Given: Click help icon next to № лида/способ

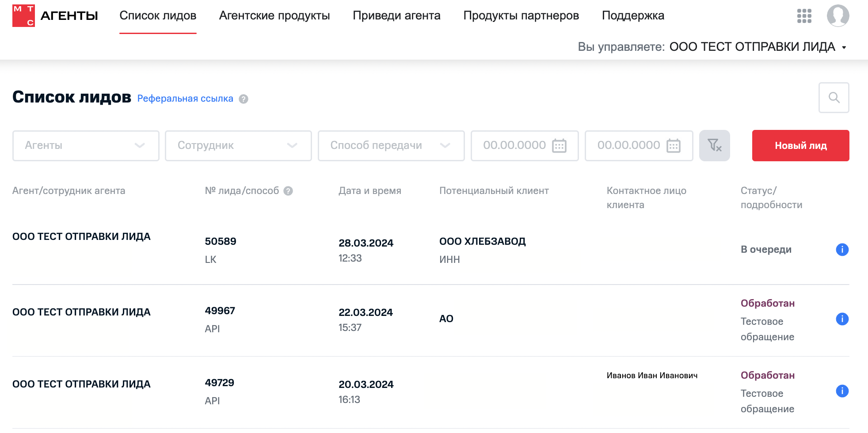Looking at the screenshot, I should click(288, 191).
